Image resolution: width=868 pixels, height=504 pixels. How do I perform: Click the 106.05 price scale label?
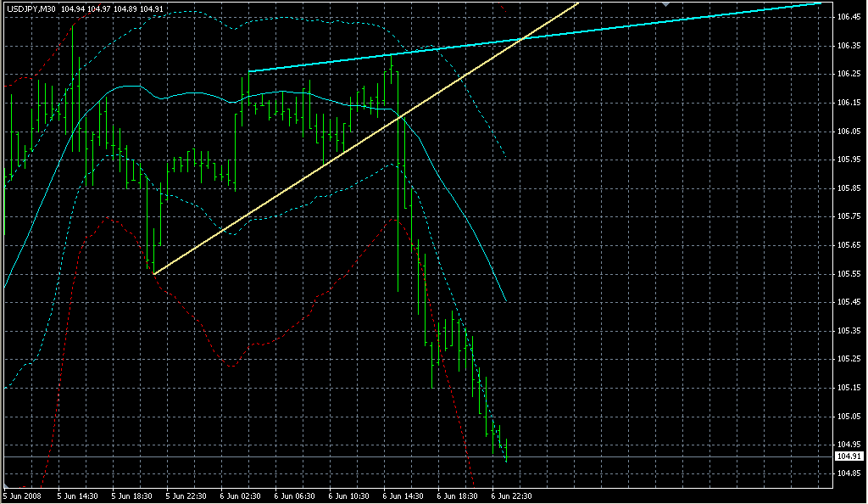(849, 132)
